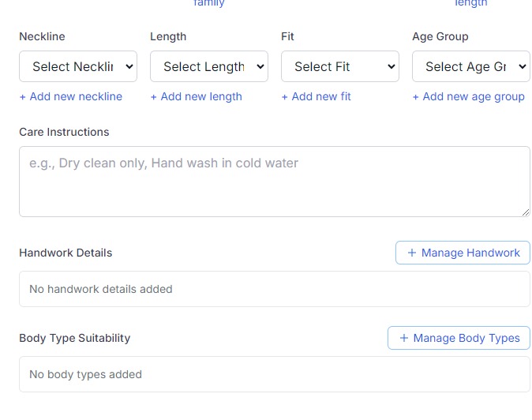
Task: Click the Age Group field label
Action: coord(440,36)
